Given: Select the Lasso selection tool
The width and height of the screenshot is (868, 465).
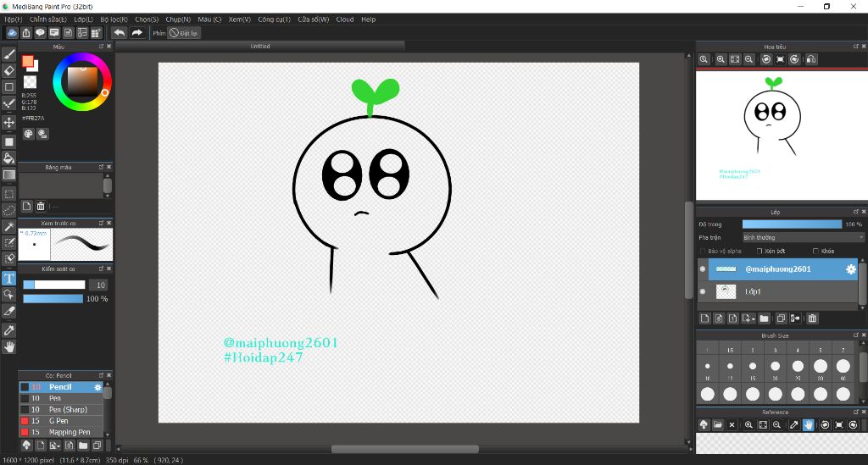Looking at the screenshot, I should coord(8,210).
